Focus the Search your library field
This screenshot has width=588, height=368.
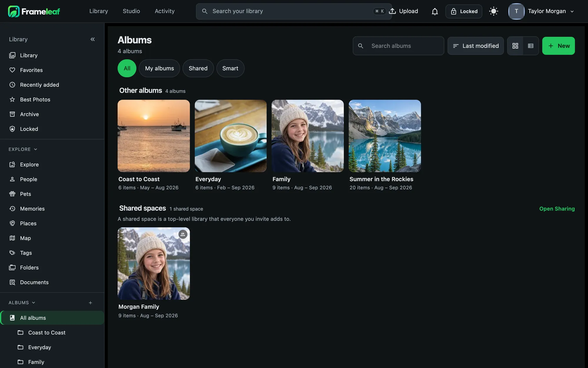click(294, 11)
